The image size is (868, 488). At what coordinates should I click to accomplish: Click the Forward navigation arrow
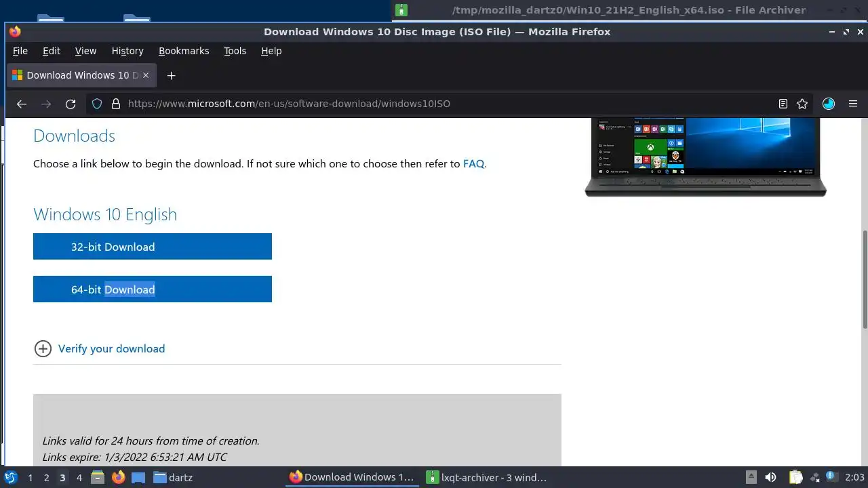[46, 104]
